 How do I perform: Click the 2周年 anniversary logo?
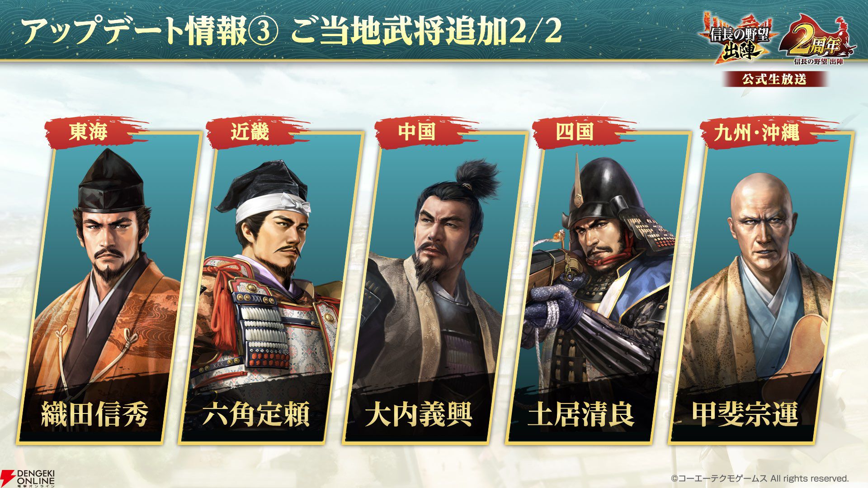818,40
